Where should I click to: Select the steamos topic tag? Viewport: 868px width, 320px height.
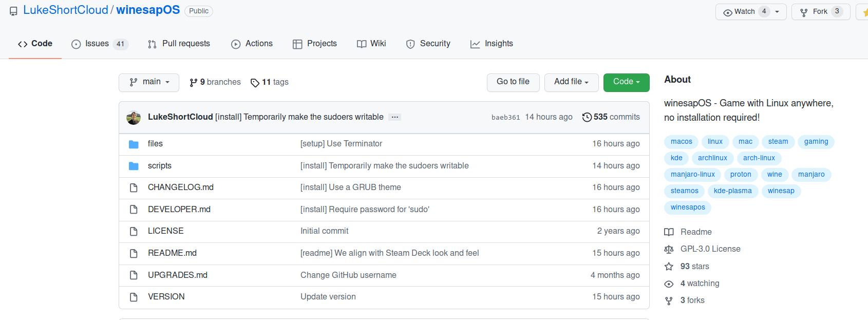point(684,191)
